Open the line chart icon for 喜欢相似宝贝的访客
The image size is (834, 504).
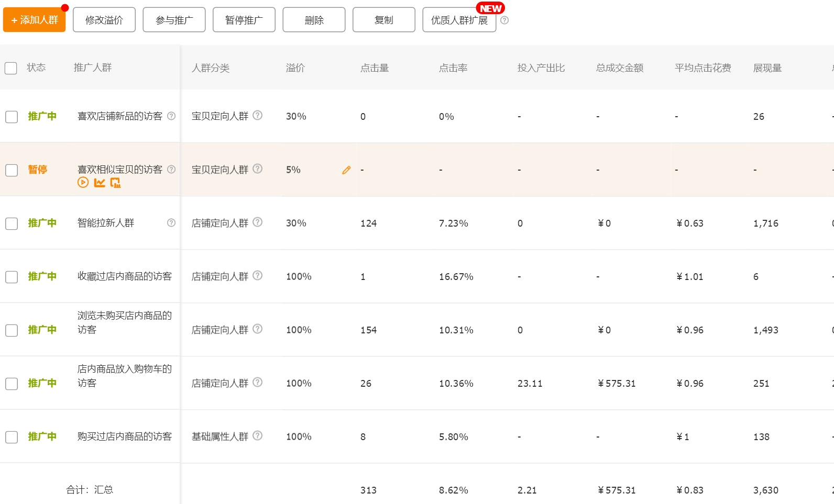100,183
